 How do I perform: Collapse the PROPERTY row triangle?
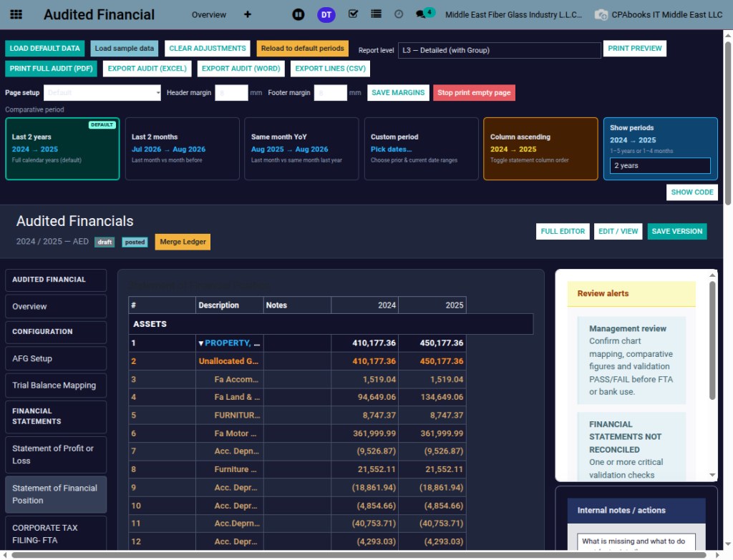click(x=201, y=343)
